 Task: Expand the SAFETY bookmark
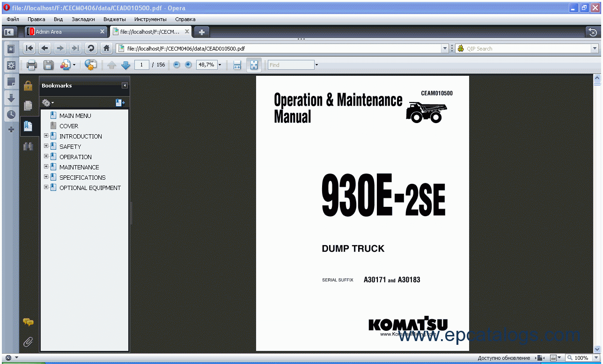point(46,146)
